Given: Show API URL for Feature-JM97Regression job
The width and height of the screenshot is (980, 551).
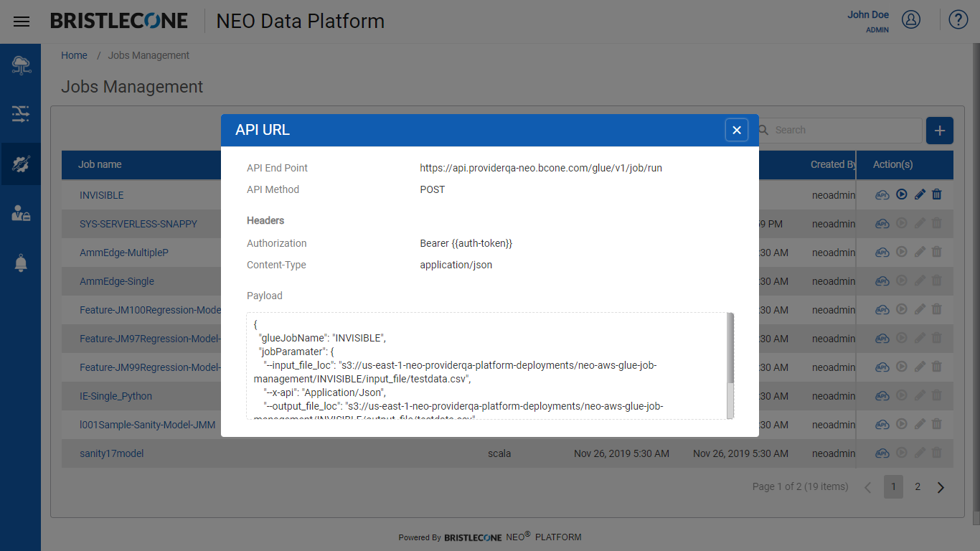Looking at the screenshot, I should coord(882,338).
